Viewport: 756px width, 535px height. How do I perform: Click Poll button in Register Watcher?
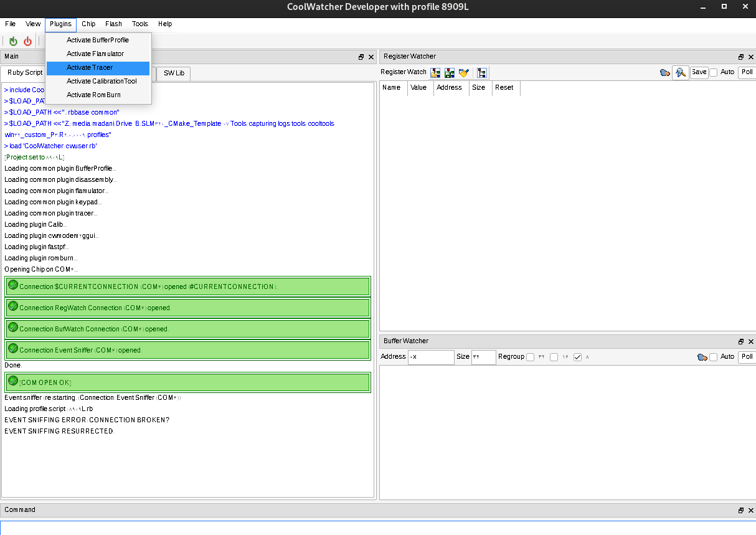click(747, 72)
